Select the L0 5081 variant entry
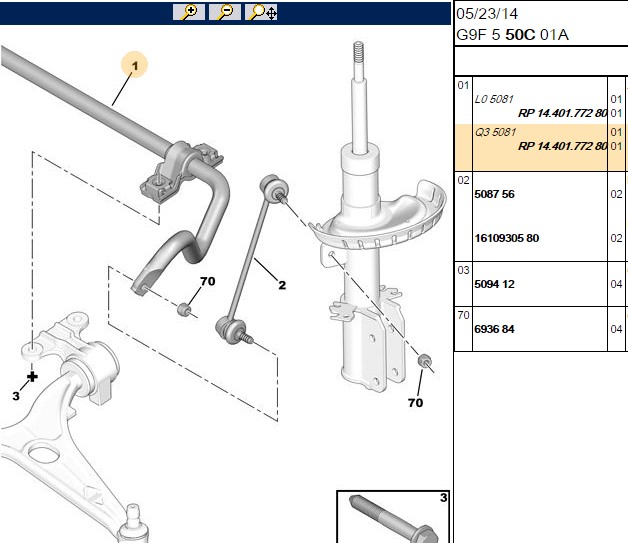This screenshot has width=628, height=543. pyautogui.click(x=494, y=99)
